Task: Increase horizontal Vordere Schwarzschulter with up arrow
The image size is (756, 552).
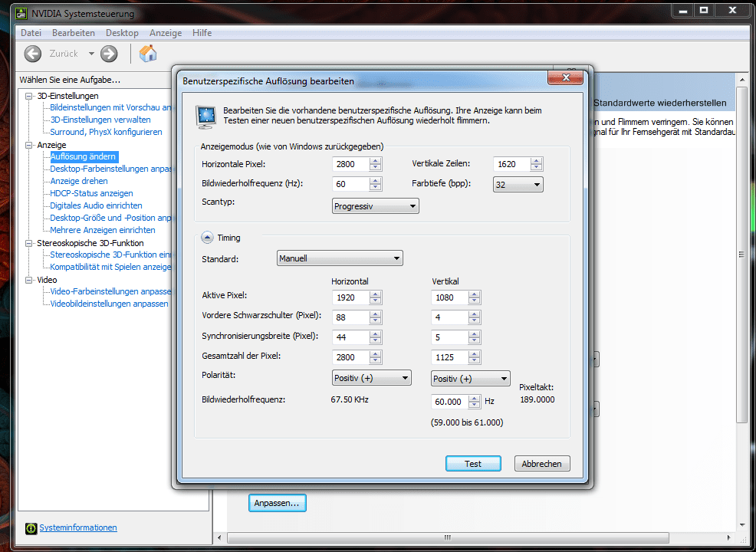Action: click(376, 314)
